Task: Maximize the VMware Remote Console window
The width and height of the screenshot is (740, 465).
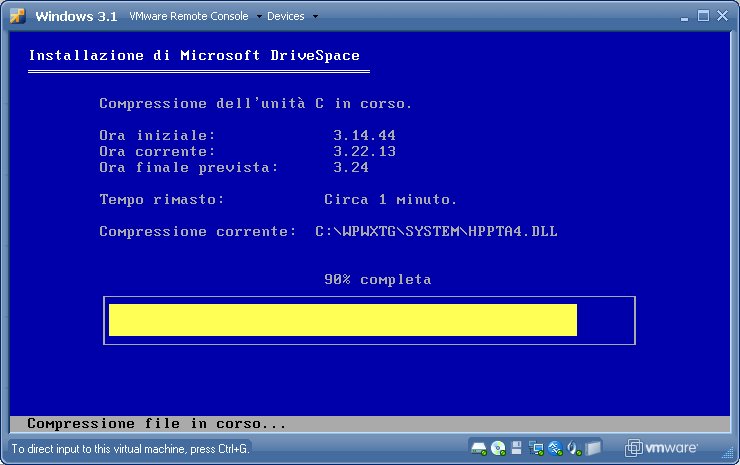Action: [x=703, y=16]
